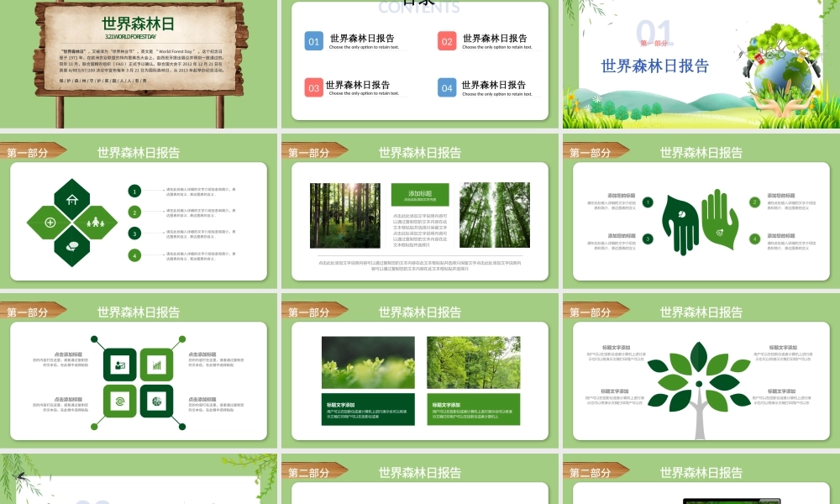Click the green leafy tree illustration
The height and width of the screenshot is (504, 840).
[699, 382]
